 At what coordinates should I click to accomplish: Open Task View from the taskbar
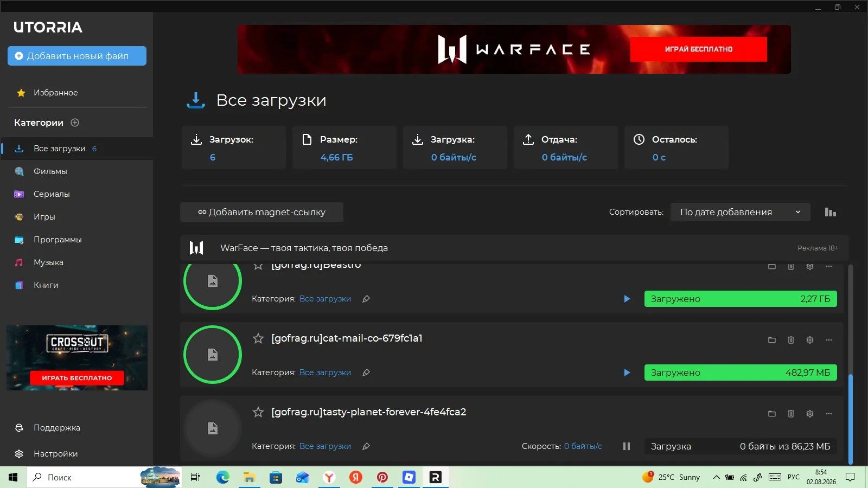coord(195,477)
